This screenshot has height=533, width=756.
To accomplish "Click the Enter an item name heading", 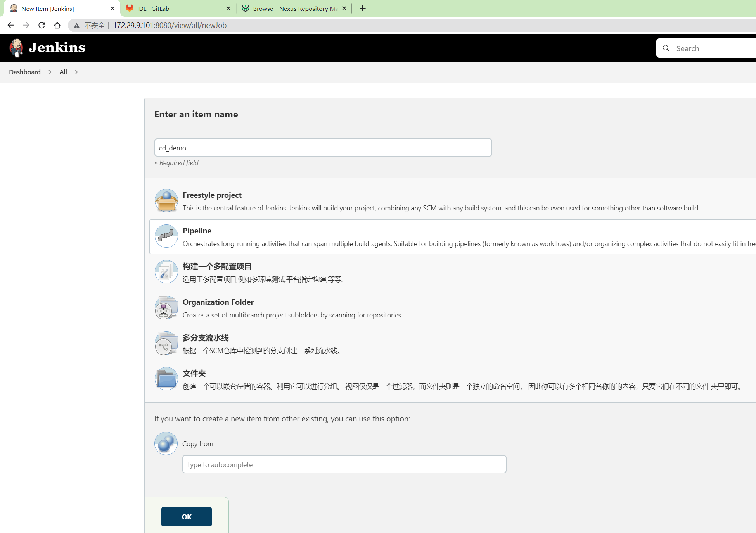I will point(196,114).
